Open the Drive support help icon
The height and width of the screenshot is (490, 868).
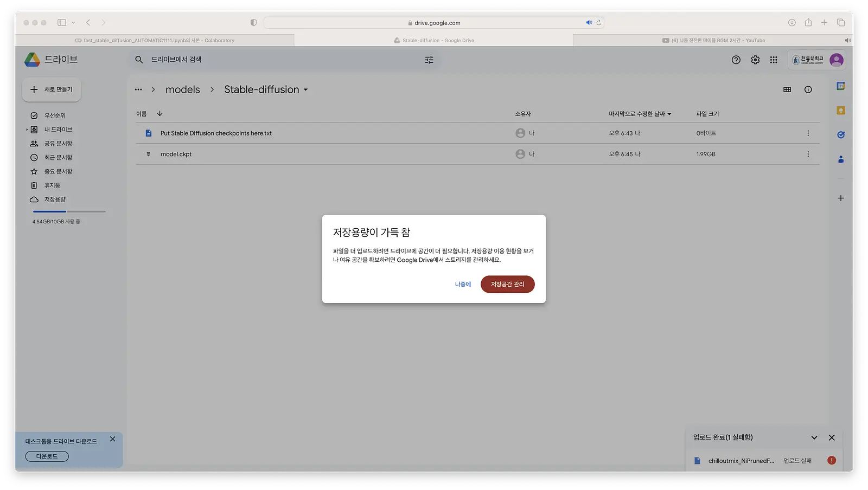coord(736,60)
